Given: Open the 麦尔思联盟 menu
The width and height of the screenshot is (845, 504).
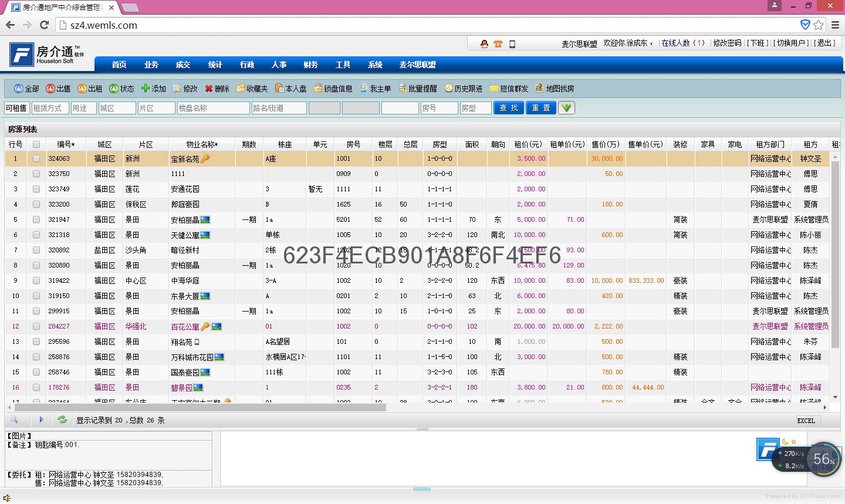Looking at the screenshot, I should [x=418, y=65].
